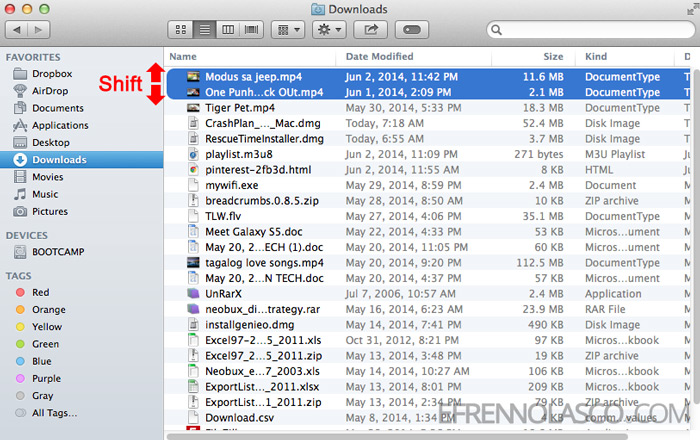The width and height of the screenshot is (700, 440).
Task: Select Downloads in the sidebar
Action: pyautogui.click(x=81, y=160)
